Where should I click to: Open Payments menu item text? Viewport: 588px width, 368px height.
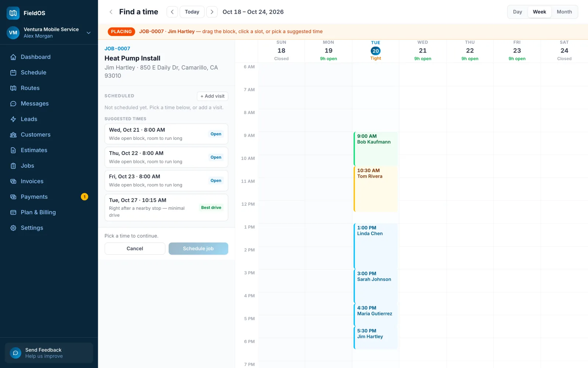(x=34, y=197)
